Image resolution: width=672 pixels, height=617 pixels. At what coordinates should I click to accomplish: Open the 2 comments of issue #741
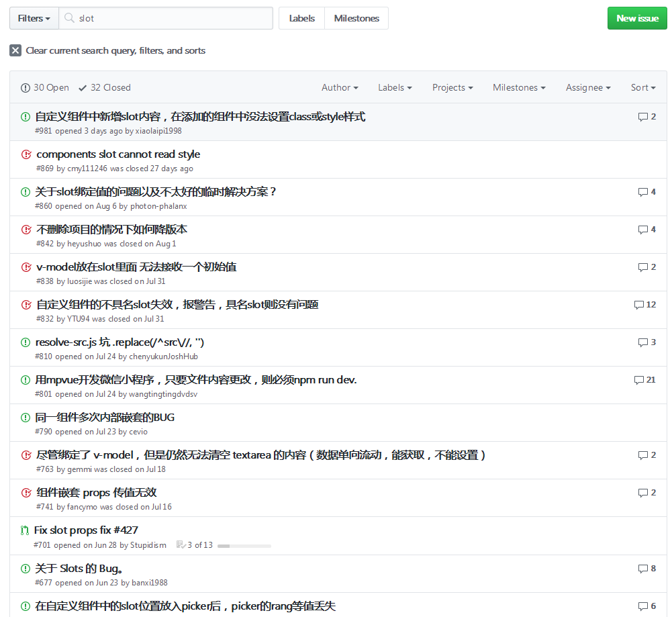point(646,493)
